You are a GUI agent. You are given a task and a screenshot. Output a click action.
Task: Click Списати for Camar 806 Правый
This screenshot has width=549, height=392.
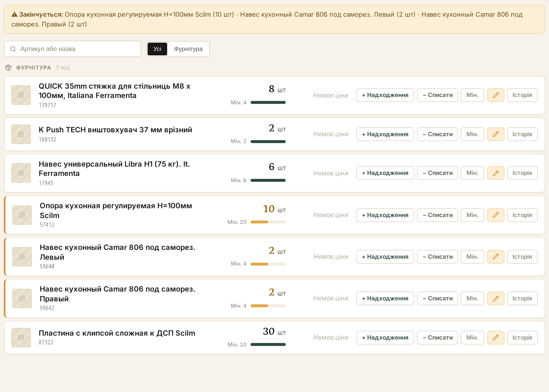click(437, 298)
